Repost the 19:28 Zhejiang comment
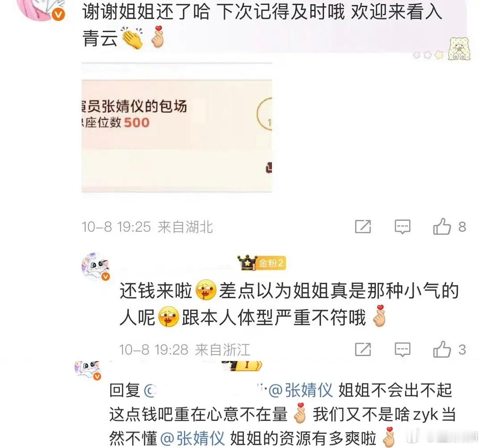Viewport: 482px width, 448px height. 363,350
